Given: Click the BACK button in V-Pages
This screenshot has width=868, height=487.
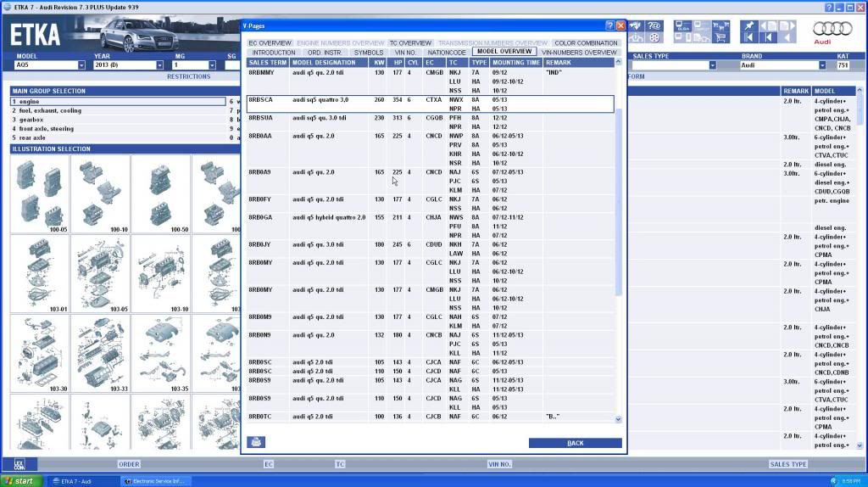Looking at the screenshot, I should point(576,443).
